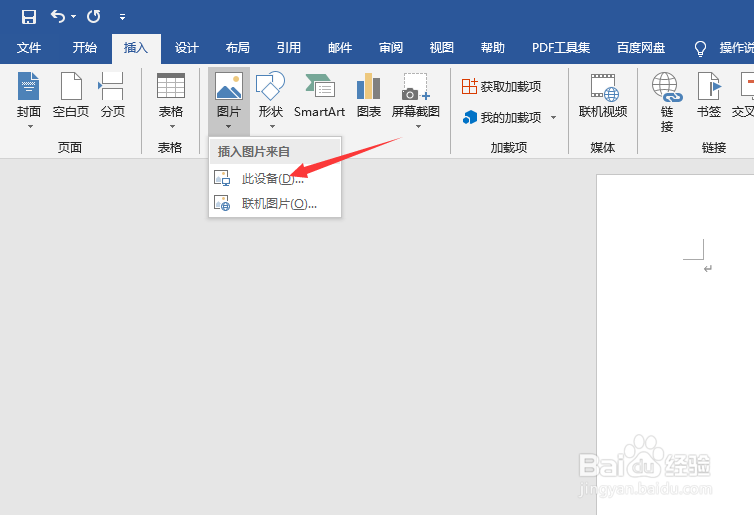This screenshot has width=754, height=515.
Task: Click the 形状 shapes icon
Action: (270, 86)
